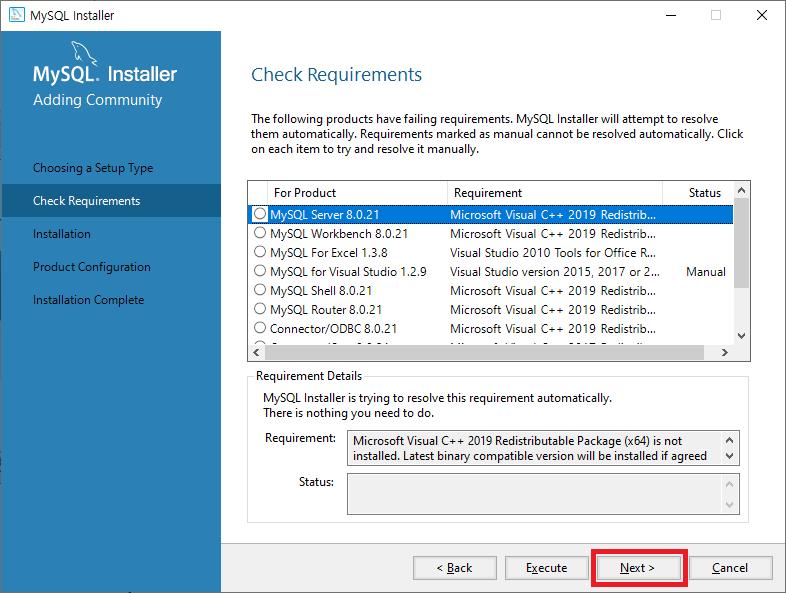Screen dimensions: 786x593
Task: Select the radio circle for MySQL Shell 8.0.21
Action: click(260, 290)
